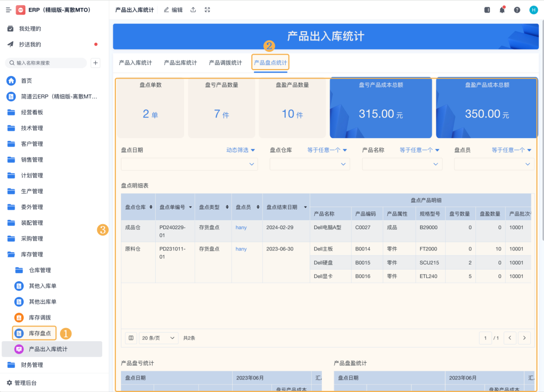Open the 盘点日期 selection box
Image resolution: width=544 pixels, height=392 pixels.
tap(189, 164)
